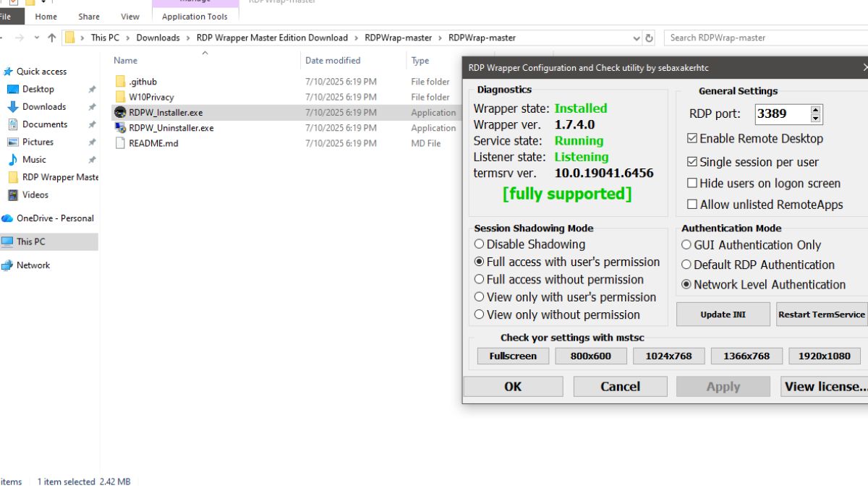Select GUI Authentication Only mode
The image size is (868, 488).
(686, 244)
